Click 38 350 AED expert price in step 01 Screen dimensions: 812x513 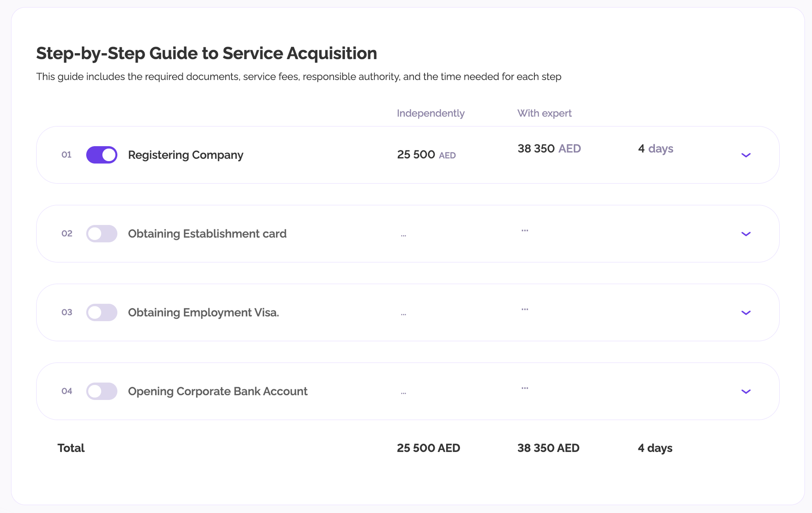coord(549,149)
